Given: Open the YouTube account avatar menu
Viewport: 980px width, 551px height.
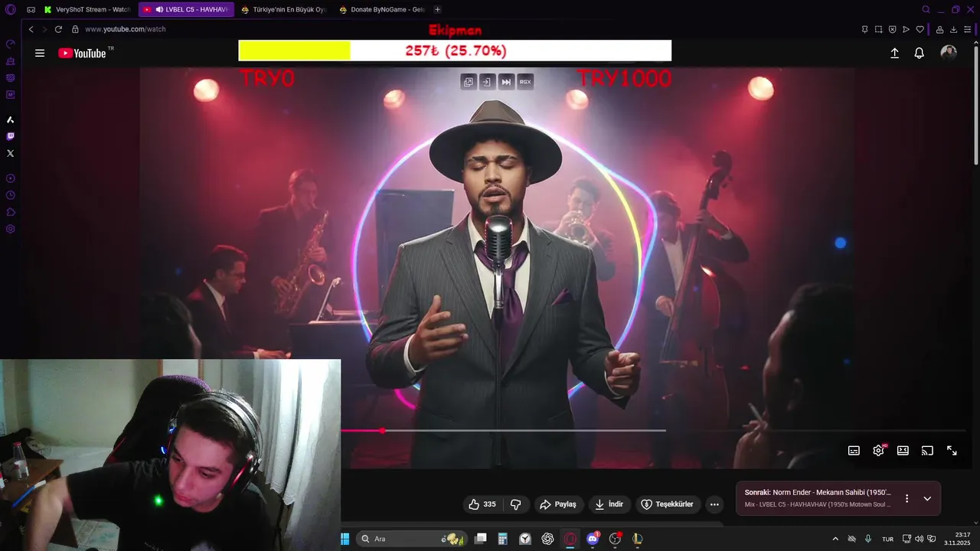Looking at the screenshot, I should coord(949,53).
